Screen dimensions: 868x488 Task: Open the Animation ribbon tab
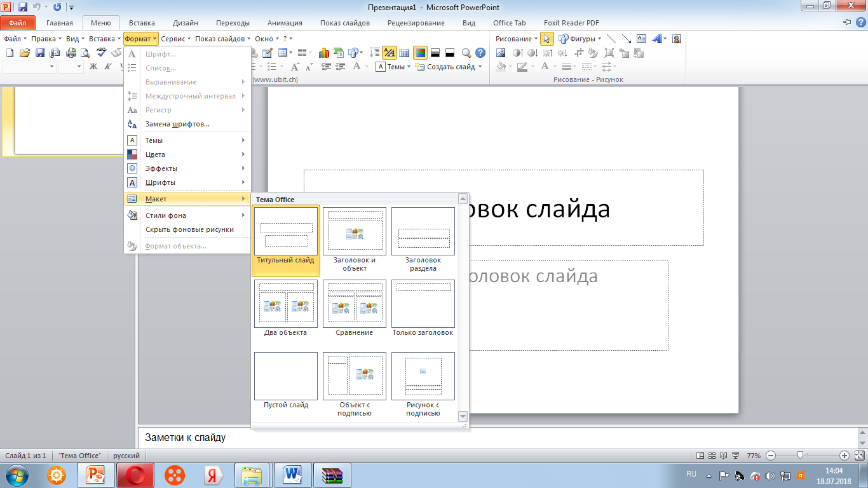tap(285, 23)
